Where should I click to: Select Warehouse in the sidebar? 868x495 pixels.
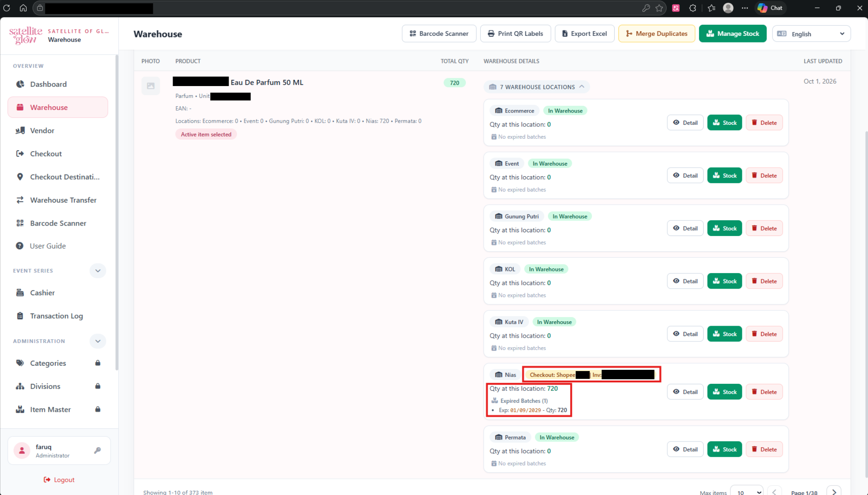(58, 107)
